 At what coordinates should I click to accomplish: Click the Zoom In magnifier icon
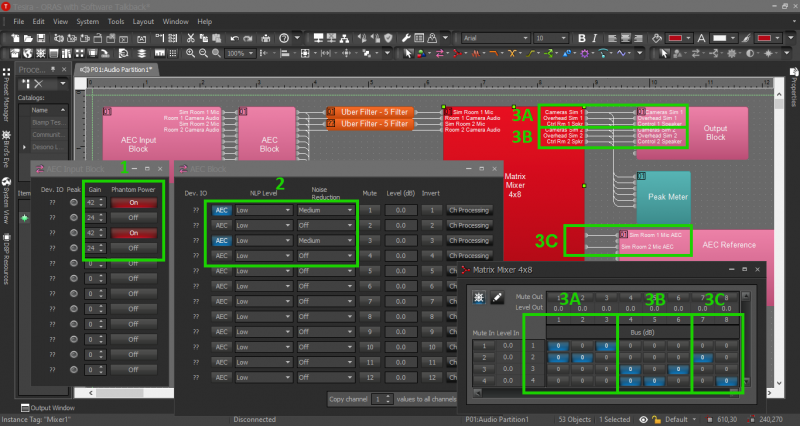pyautogui.click(x=190, y=53)
